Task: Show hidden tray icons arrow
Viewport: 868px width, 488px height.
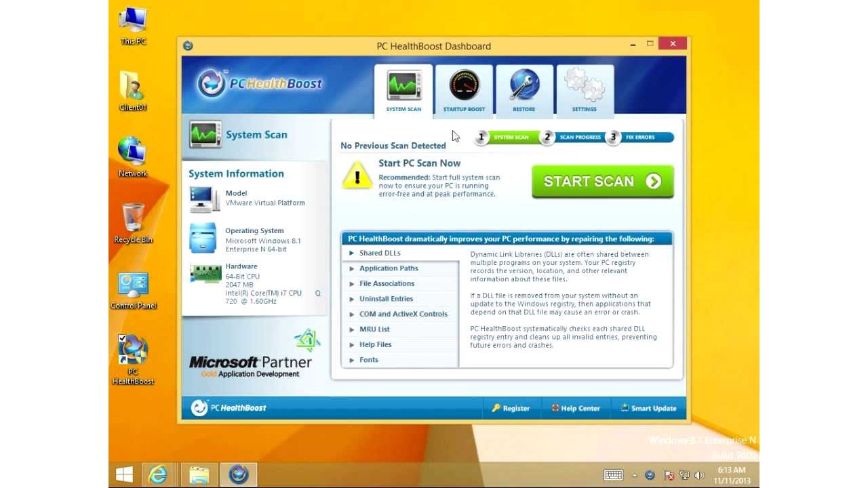Action: (635, 475)
